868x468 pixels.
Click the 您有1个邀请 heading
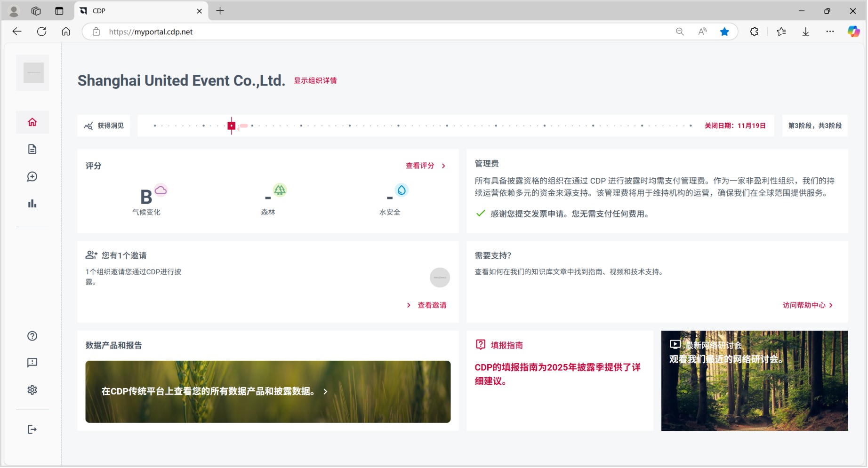click(124, 256)
